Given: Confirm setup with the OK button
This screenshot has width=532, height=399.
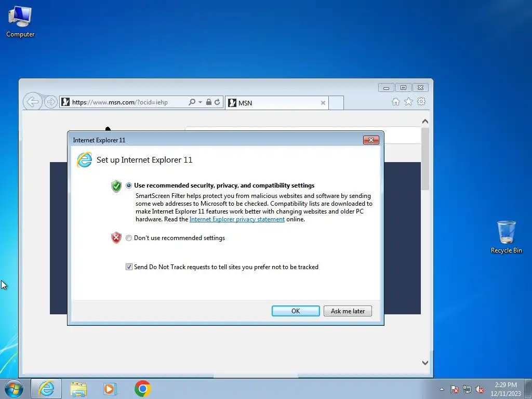Looking at the screenshot, I should (x=296, y=311).
